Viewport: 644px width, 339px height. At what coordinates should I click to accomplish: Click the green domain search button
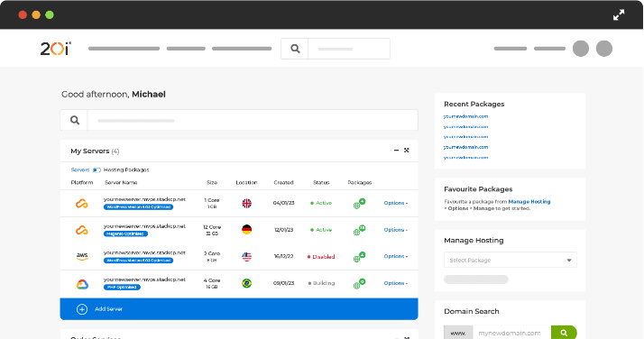564,333
